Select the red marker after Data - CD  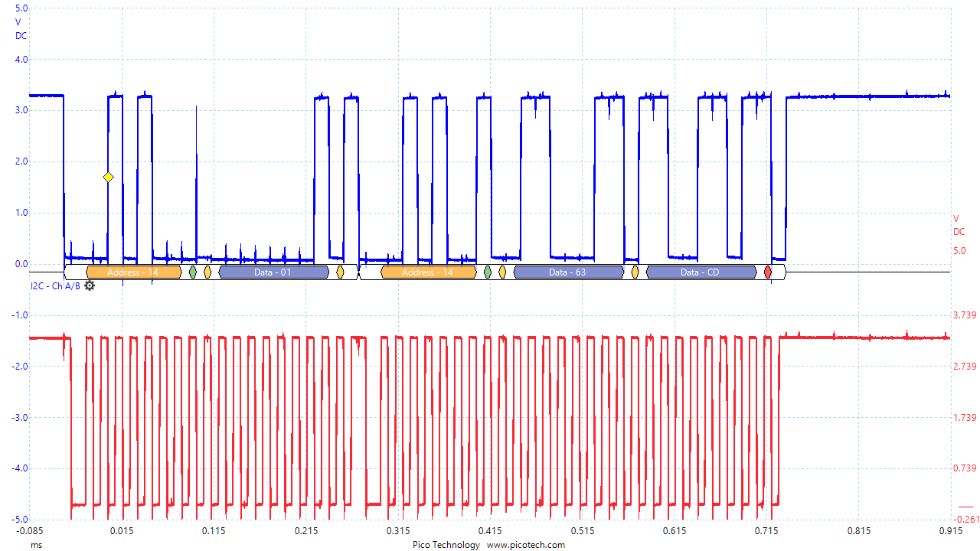(x=768, y=272)
